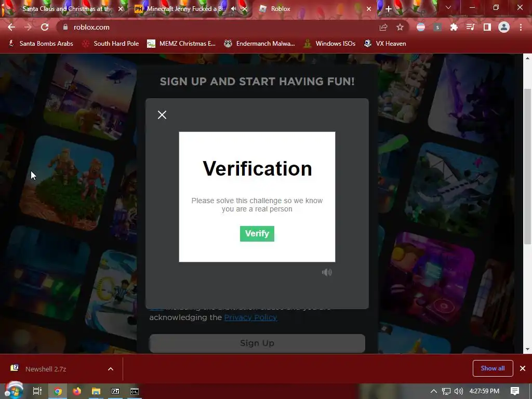
Task: Click Show all downloads
Action: click(x=493, y=368)
